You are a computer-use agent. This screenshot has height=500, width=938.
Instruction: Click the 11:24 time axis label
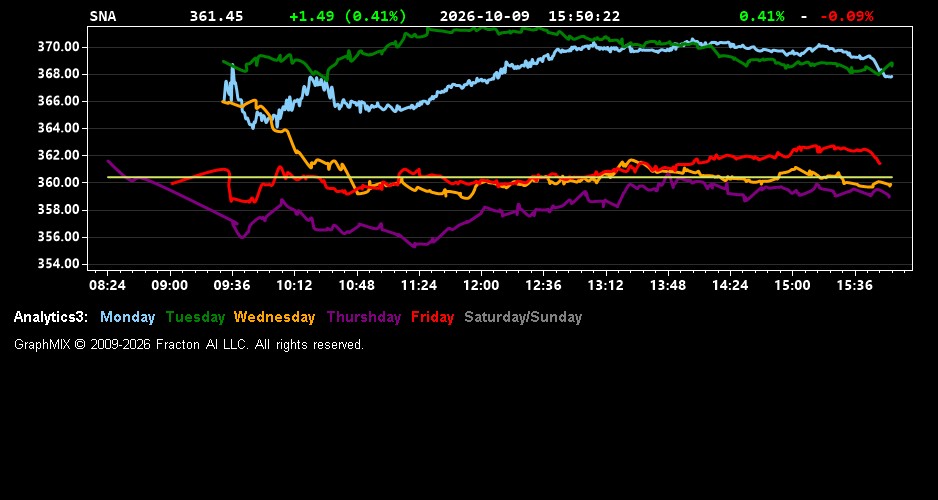pos(419,285)
